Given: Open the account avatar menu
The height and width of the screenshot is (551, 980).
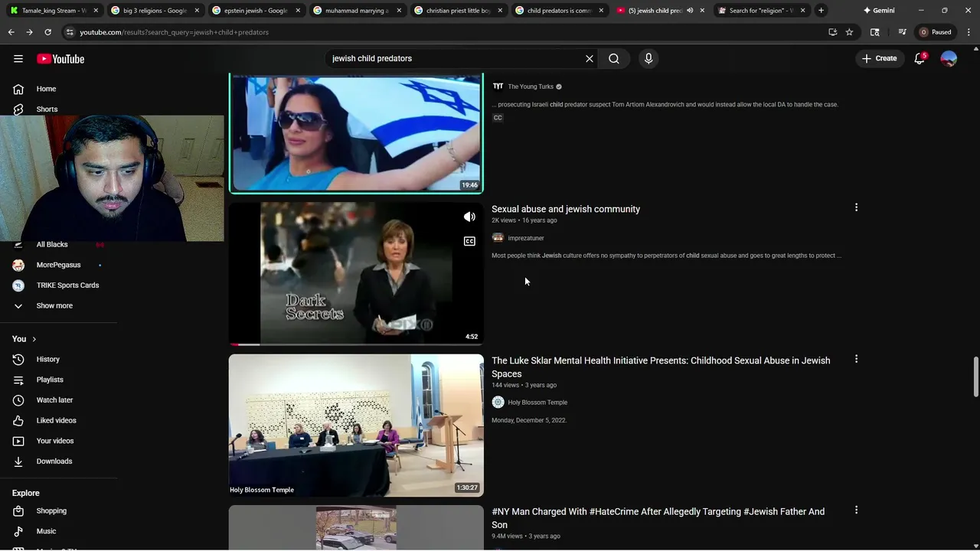Looking at the screenshot, I should tap(949, 59).
